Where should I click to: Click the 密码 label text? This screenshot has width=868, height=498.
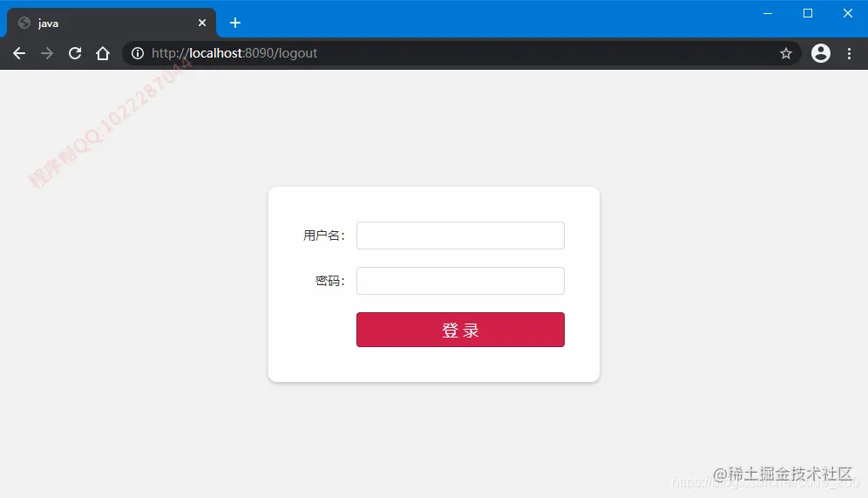330,281
